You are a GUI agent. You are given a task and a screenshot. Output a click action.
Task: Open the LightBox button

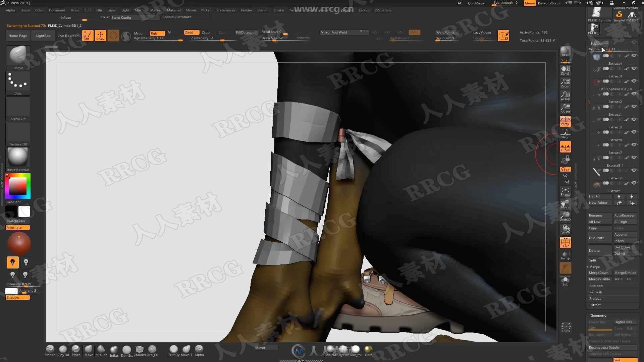(x=43, y=36)
